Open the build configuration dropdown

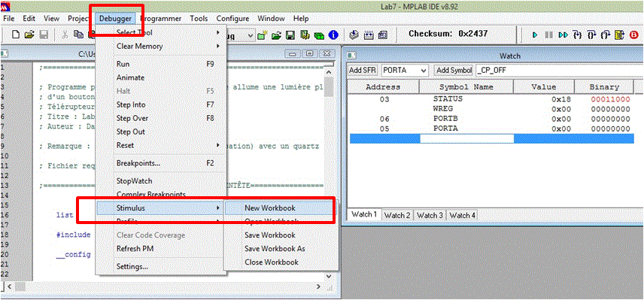coord(251,35)
